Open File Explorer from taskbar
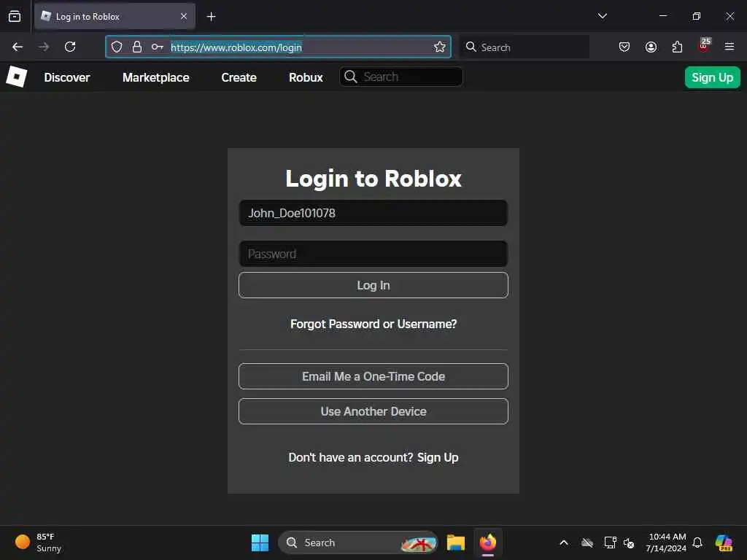The height and width of the screenshot is (560, 747). 455,542
